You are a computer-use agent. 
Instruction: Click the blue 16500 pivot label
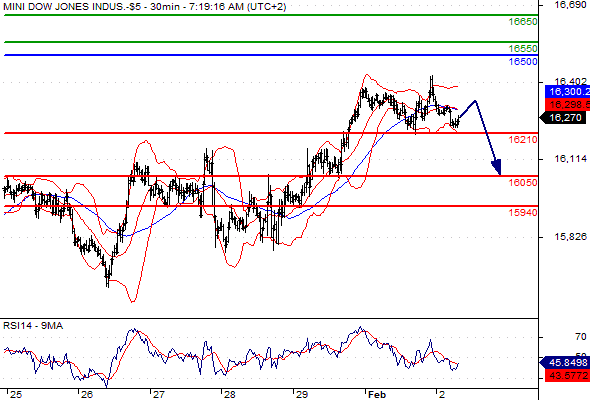click(x=523, y=62)
